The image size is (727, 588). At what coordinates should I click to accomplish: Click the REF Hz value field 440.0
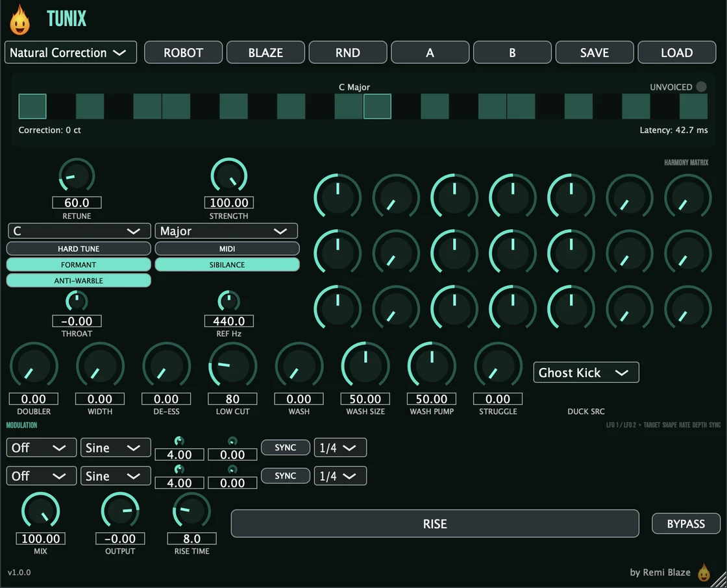coord(228,321)
